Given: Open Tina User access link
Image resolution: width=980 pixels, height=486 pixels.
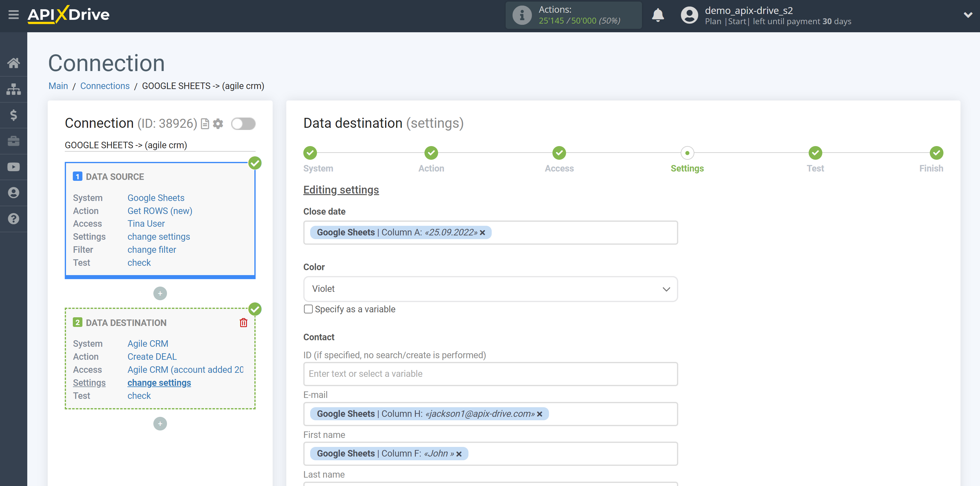Looking at the screenshot, I should [146, 224].
